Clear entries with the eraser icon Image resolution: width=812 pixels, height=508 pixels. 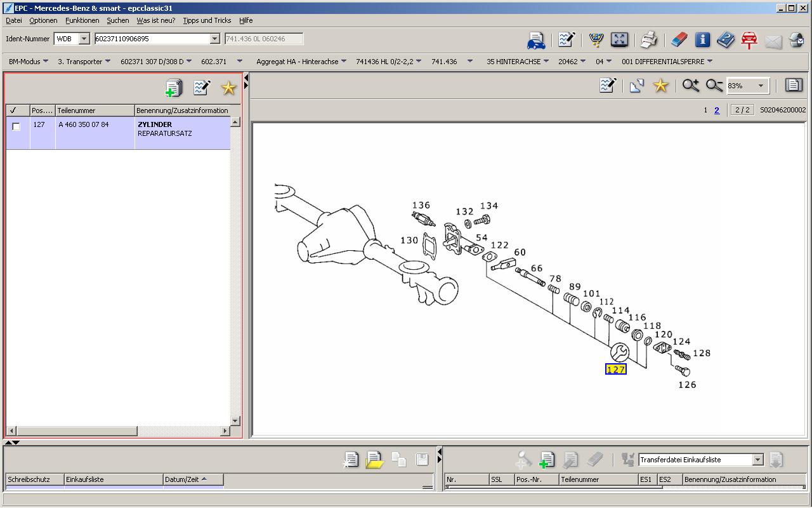point(679,40)
